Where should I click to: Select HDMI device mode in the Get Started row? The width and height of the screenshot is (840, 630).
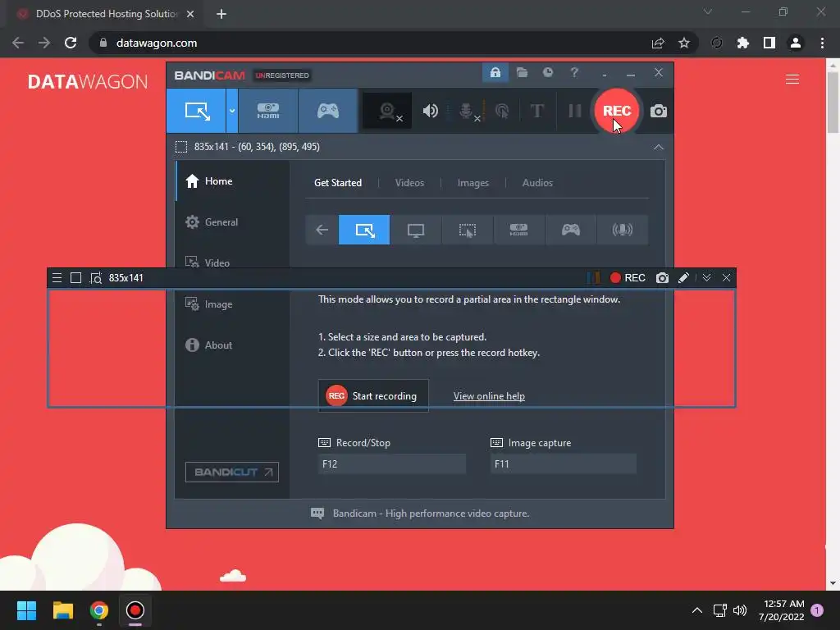coord(518,230)
